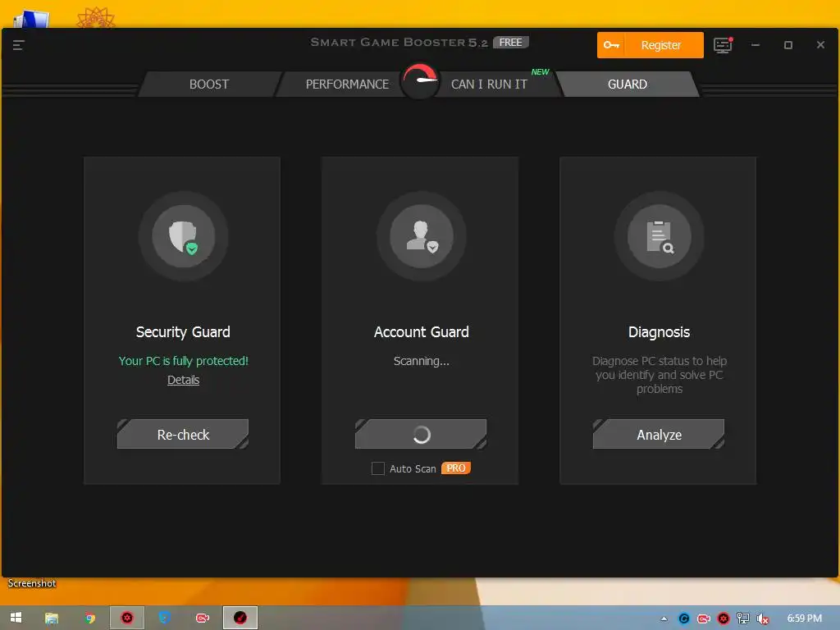Open Google Chrome from the taskbar
Image resolution: width=840 pixels, height=630 pixels.
pyautogui.click(x=90, y=619)
